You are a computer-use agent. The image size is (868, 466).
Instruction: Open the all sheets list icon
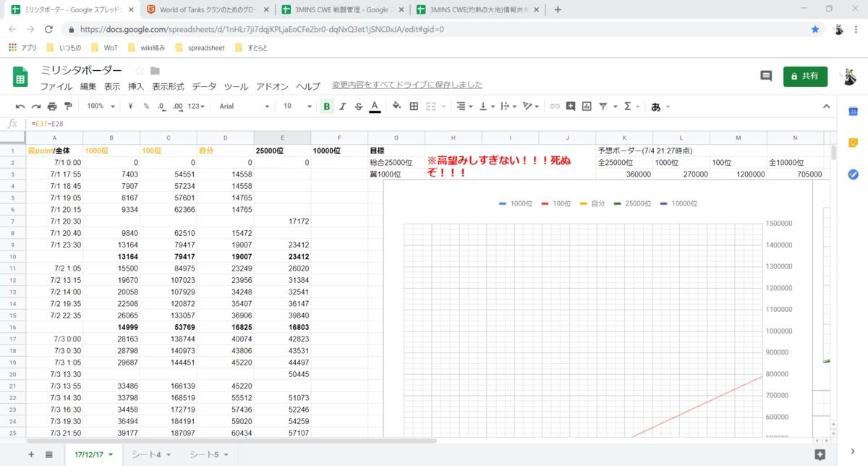coord(48,454)
